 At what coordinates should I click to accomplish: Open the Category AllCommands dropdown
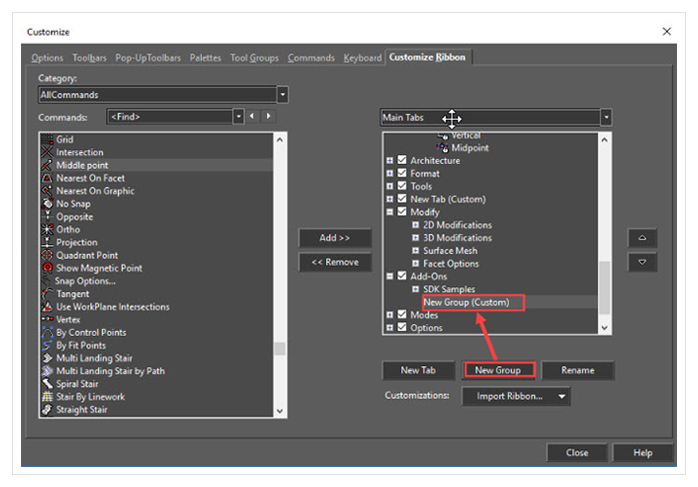283,94
